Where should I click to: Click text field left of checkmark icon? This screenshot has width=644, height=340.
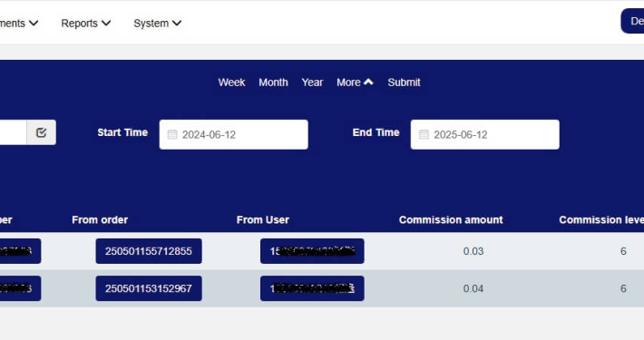click(x=13, y=132)
